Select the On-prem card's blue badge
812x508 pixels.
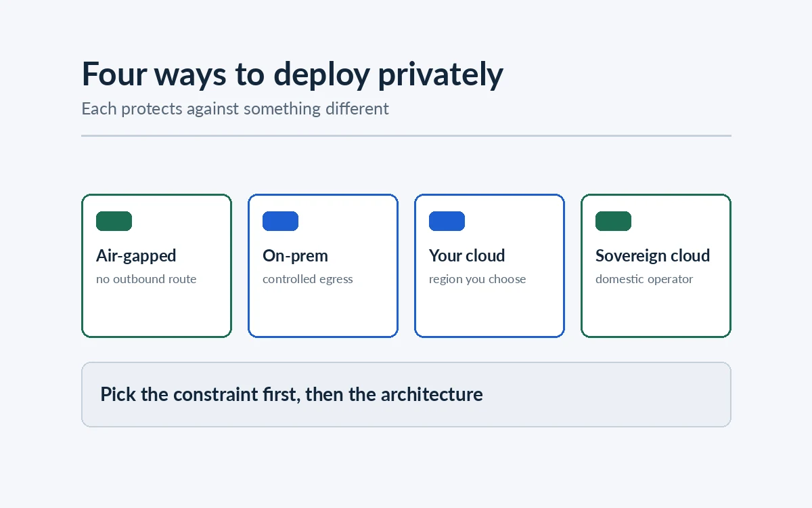click(280, 221)
